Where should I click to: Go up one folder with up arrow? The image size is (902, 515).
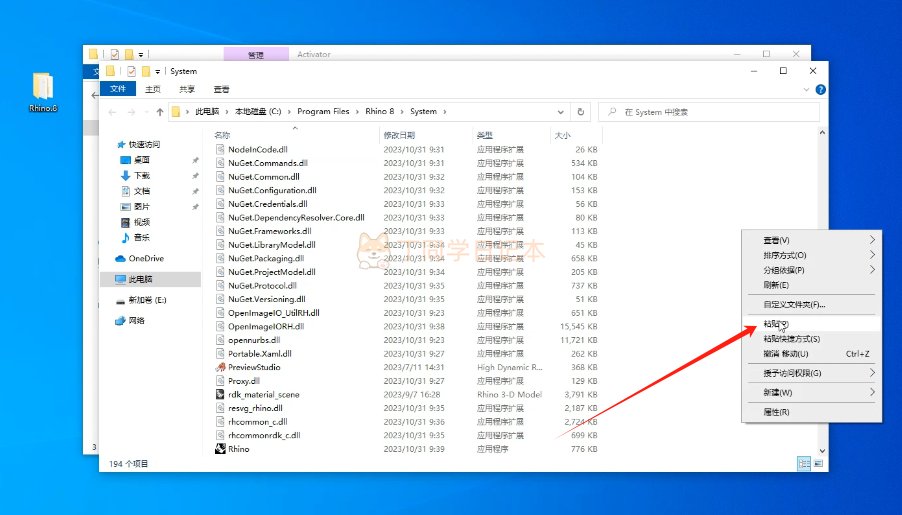tap(159, 112)
